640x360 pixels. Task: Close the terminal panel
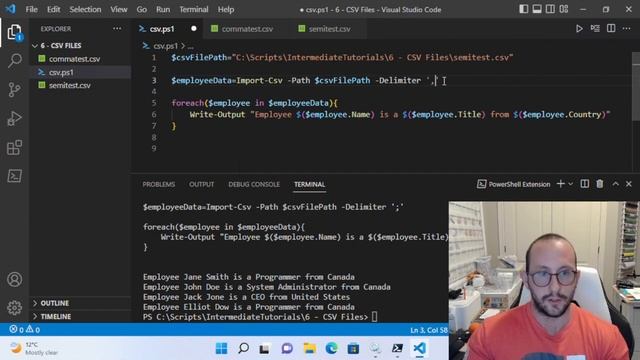pyautogui.click(x=629, y=184)
